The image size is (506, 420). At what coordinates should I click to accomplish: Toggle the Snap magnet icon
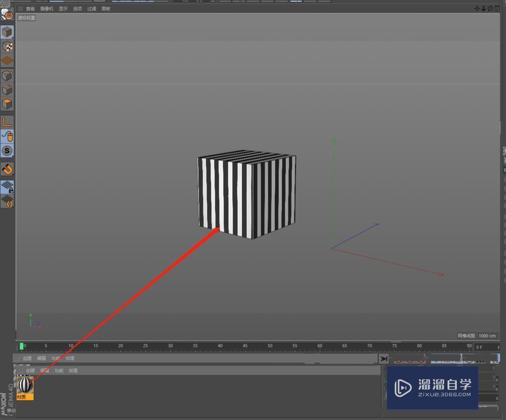click(7, 169)
